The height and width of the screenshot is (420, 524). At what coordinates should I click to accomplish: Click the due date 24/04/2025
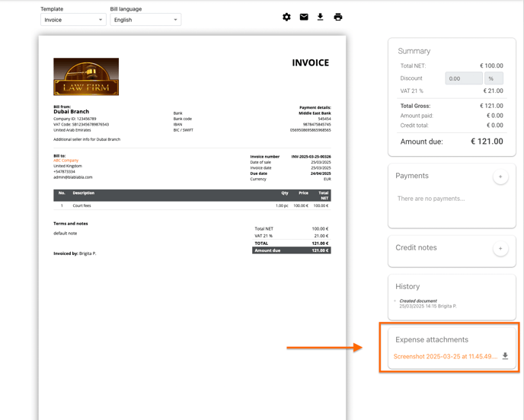(x=321, y=173)
